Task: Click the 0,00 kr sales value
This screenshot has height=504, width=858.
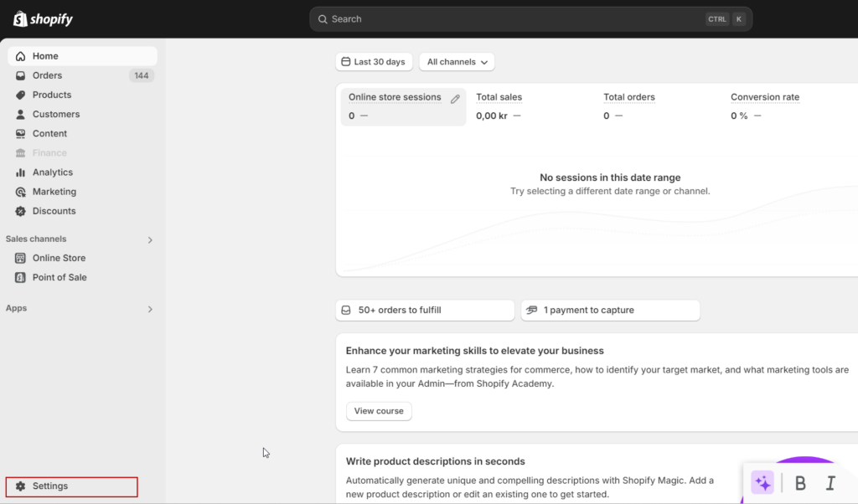Action: (x=491, y=116)
